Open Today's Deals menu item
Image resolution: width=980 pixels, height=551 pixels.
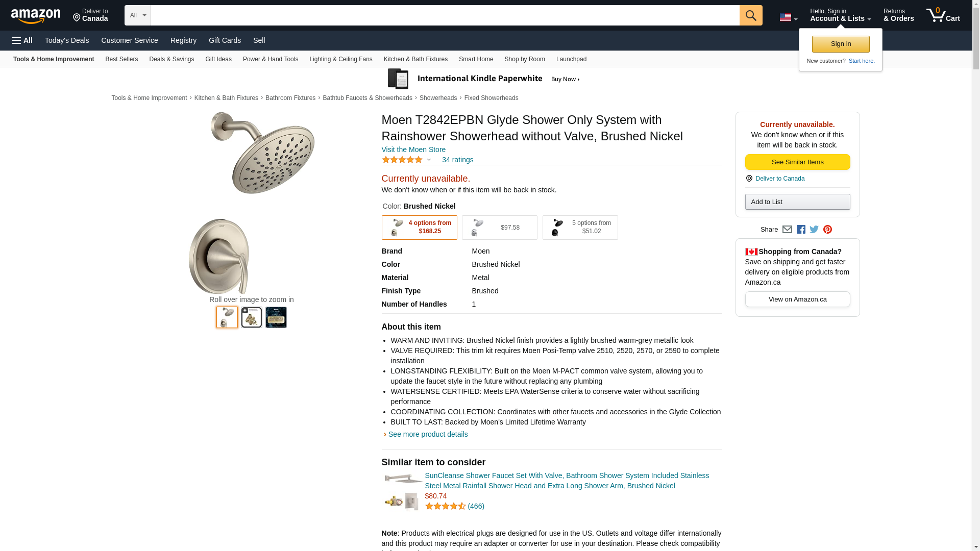(67, 40)
